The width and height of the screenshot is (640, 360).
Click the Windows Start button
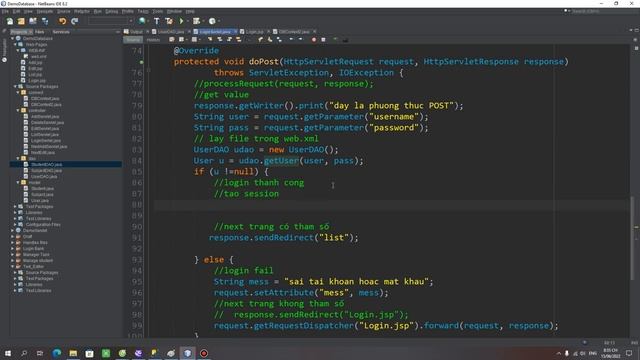pos(8,353)
